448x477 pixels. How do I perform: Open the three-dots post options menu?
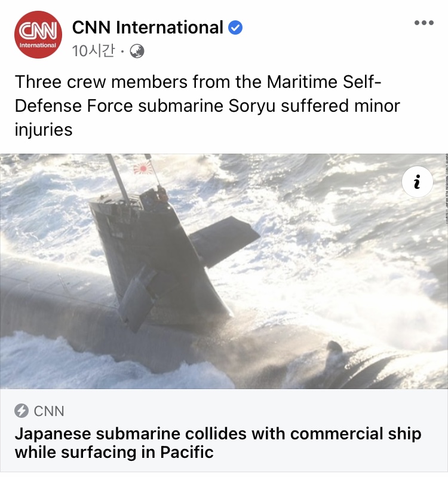424,23
